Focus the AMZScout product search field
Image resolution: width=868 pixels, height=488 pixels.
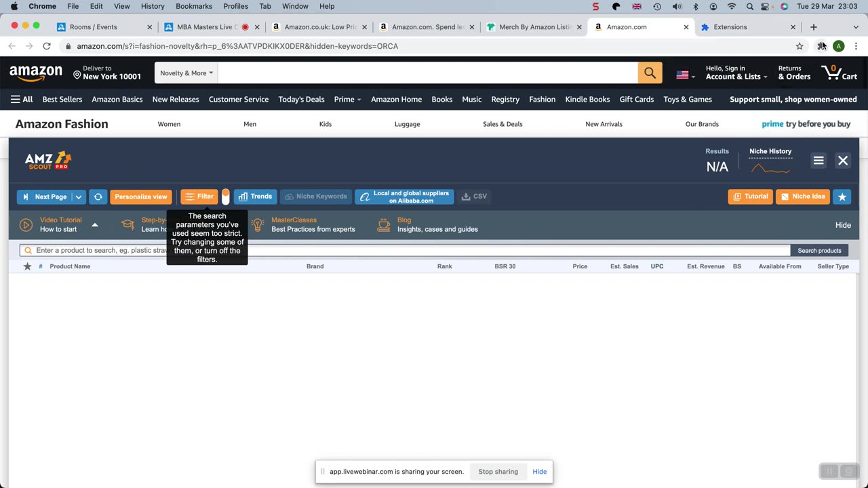pos(405,250)
